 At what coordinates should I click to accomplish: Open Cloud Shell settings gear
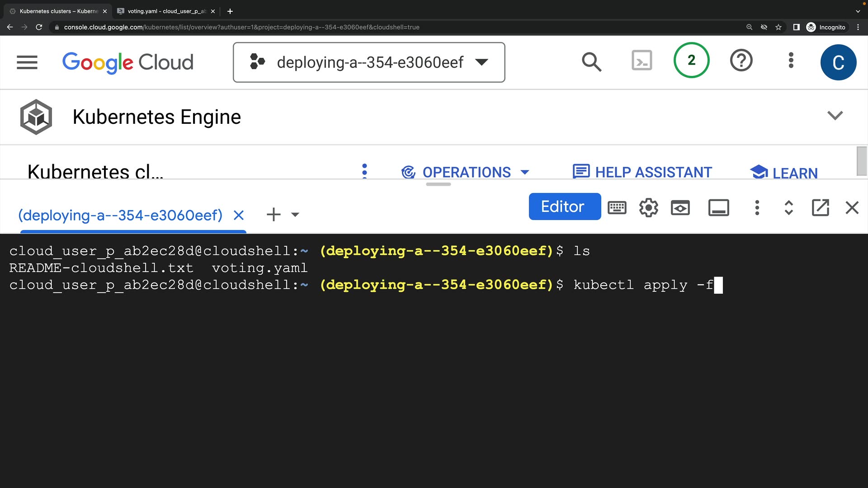click(x=648, y=207)
